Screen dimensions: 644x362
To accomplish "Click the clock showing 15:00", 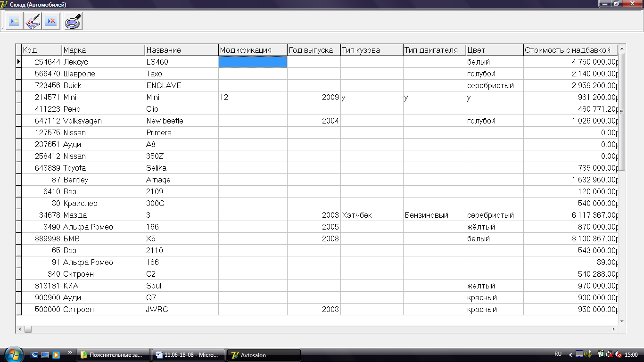I will click(x=631, y=355).
